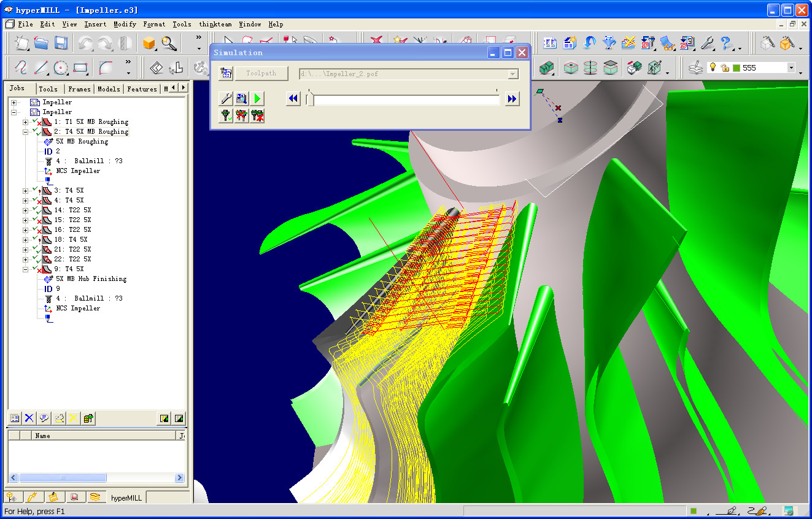Open the 555 layer color dropdown
The width and height of the screenshot is (812, 519).
(x=791, y=67)
